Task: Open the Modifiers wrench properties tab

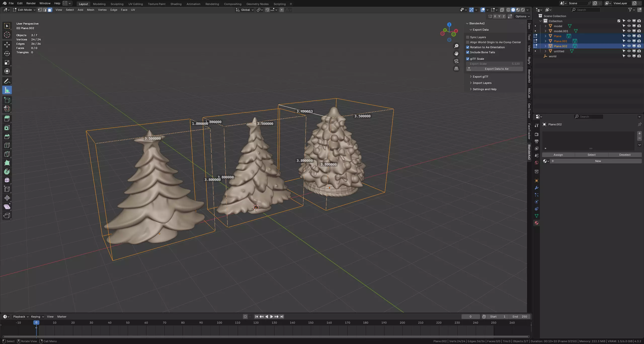Action: (537, 188)
